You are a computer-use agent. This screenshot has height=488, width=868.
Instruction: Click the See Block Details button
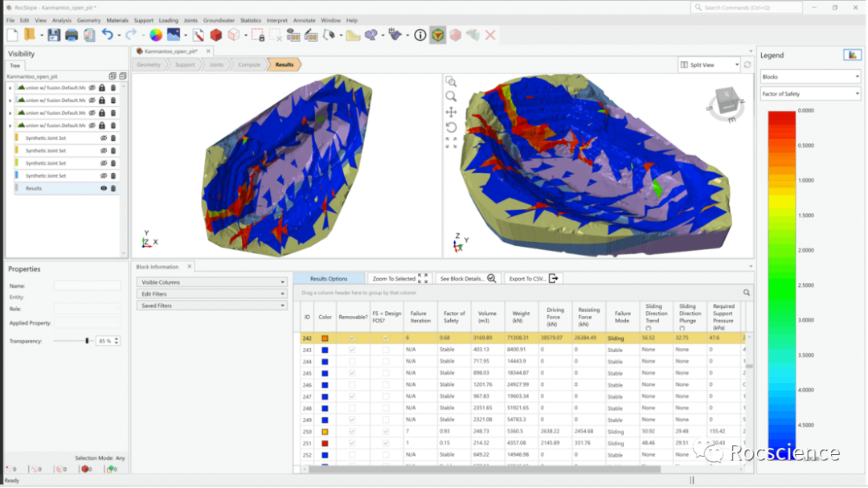coord(467,278)
